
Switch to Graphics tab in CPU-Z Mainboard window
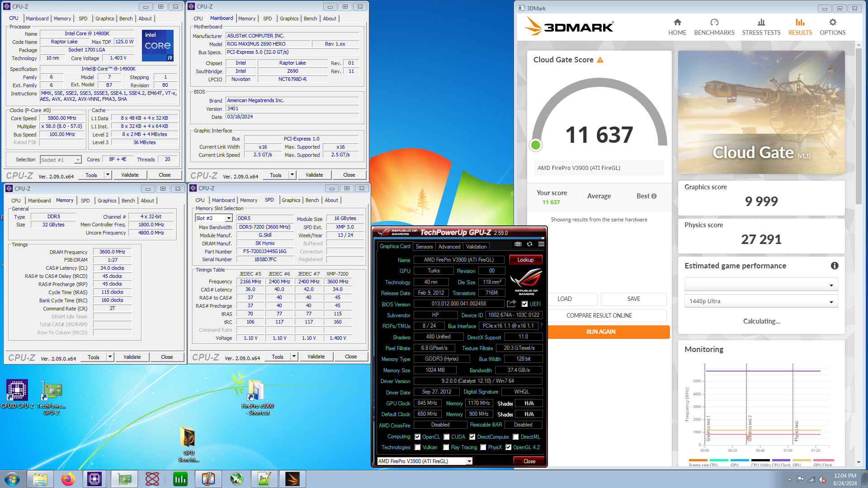(x=289, y=19)
